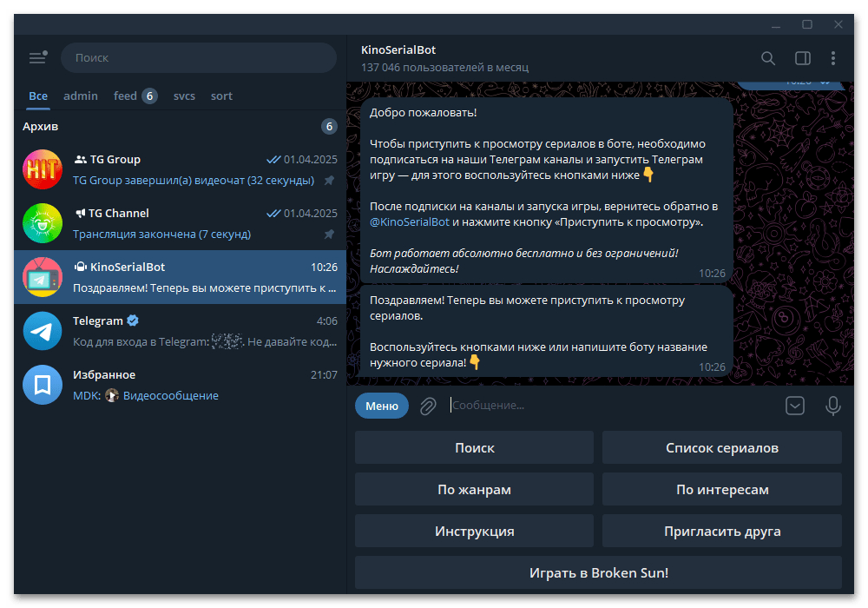The image size is (868, 608).
Task: Switch to the Все folder tab
Action: tap(38, 96)
